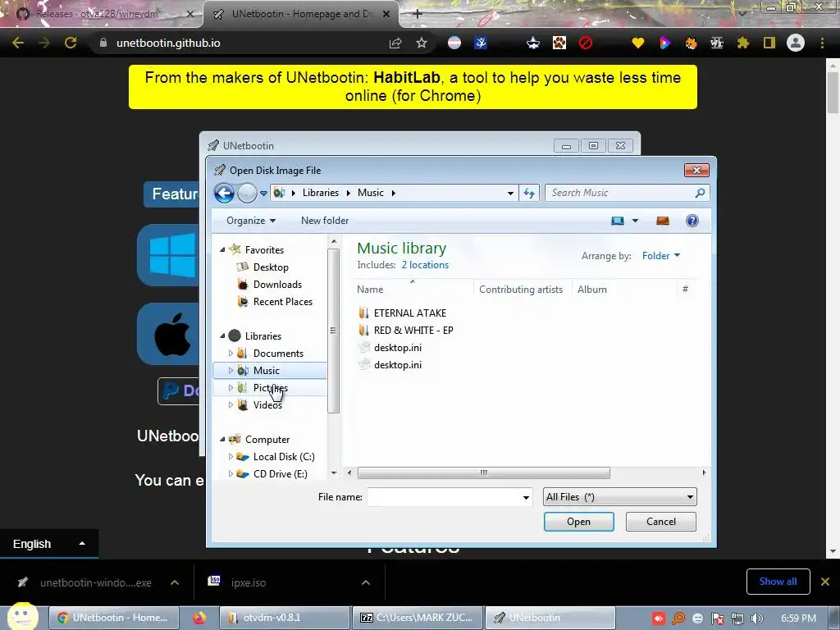This screenshot has height=630, width=840.
Task: Click the Open button
Action: 578,522
